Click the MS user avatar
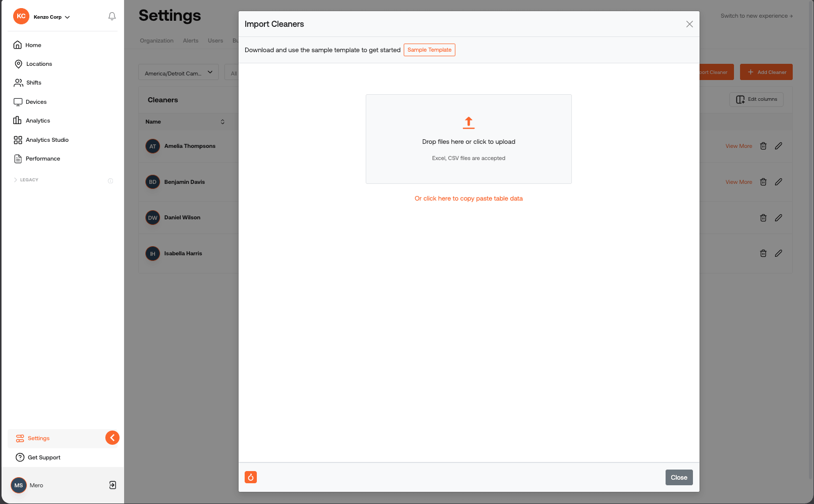 click(x=19, y=485)
